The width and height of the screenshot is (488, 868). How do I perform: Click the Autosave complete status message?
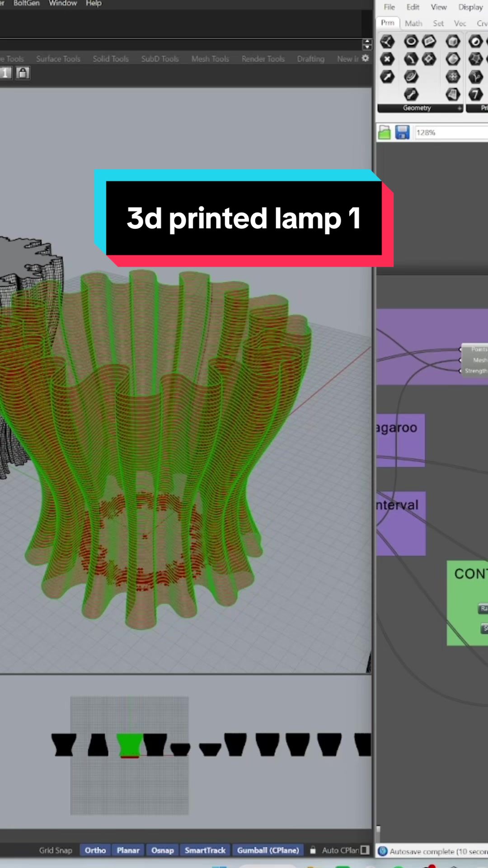click(438, 851)
